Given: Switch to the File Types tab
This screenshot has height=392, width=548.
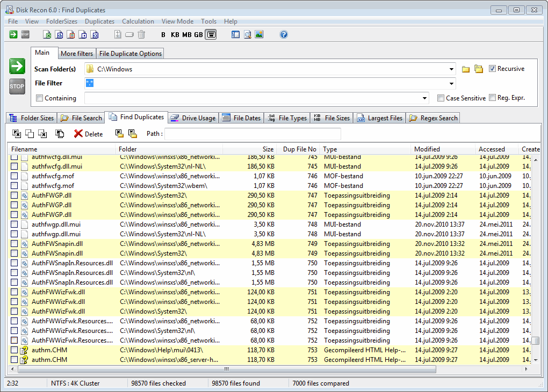Looking at the screenshot, I should point(287,118).
